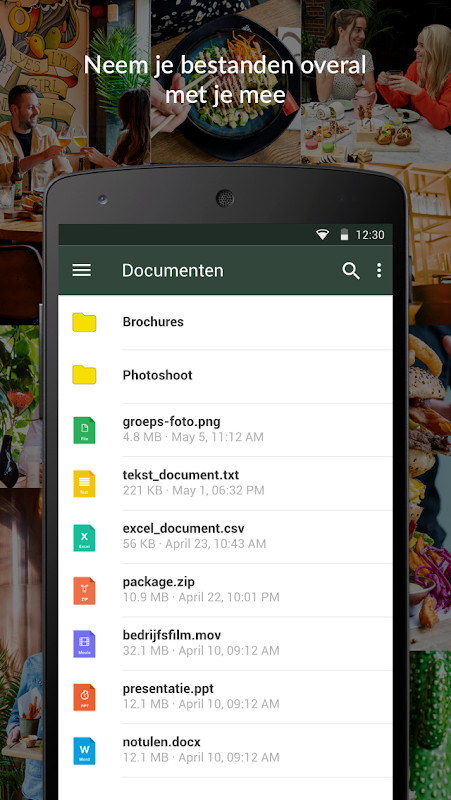Select the groeps-foto.png file name
The width and height of the screenshot is (451, 800).
172,422
